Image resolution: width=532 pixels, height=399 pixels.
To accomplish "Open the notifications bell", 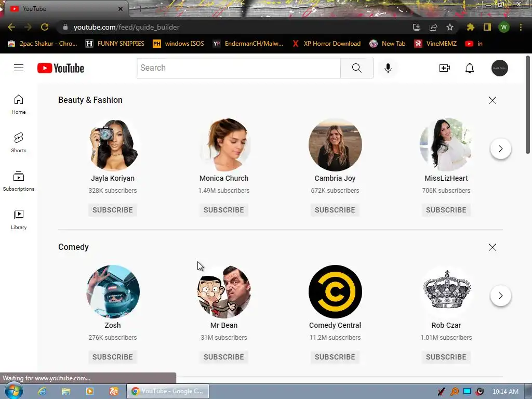I will 469,68.
